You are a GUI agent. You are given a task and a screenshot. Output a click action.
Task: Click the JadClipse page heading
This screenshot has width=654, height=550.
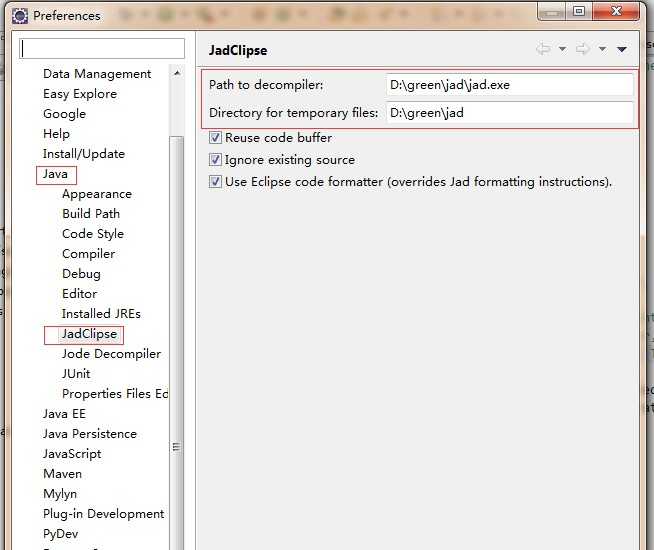coord(238,50)
